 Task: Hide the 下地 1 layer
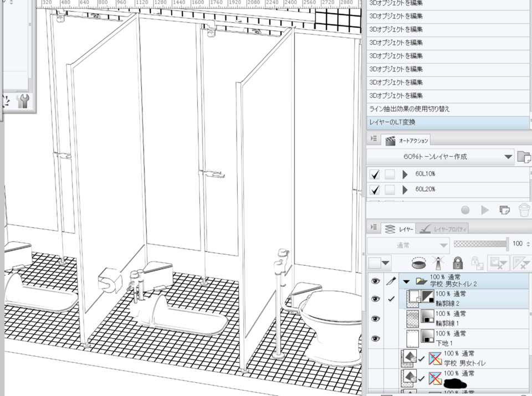click(x=375, y=338)
